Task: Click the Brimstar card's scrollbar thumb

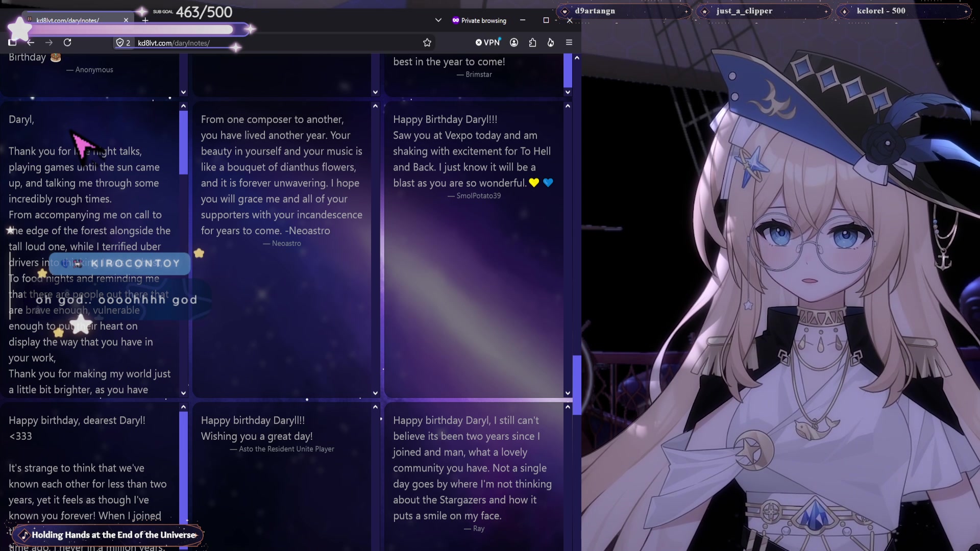Action: tap(568, 70)
